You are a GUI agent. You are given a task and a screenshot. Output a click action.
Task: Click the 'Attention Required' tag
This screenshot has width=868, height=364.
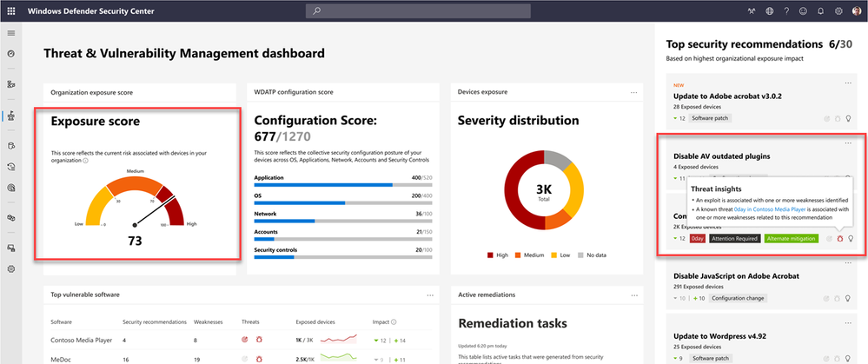734,239
